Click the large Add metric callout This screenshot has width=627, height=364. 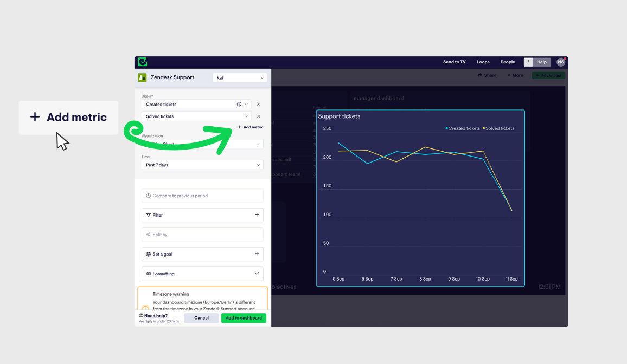pyautogui.click(x=68, y=118)
